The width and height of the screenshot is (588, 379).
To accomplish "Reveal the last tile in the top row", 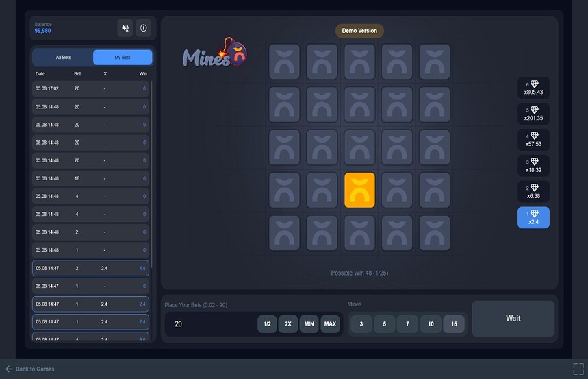I will (434, 62).
